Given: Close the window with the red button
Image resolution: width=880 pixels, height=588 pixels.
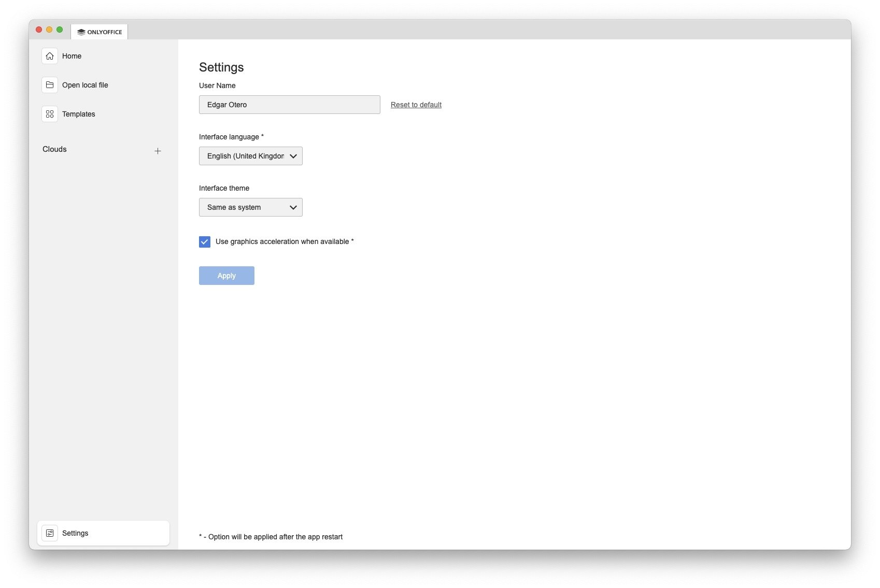Looking at the screenshot, I should tap(39, 30).
